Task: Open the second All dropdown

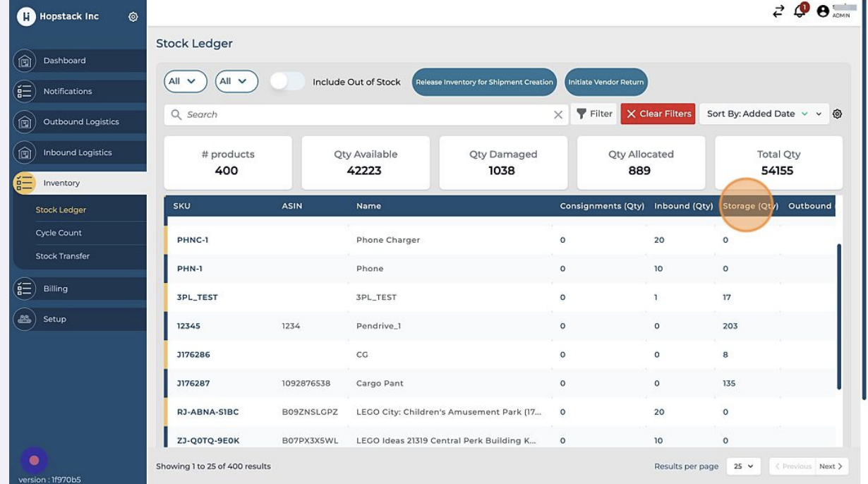Action: (x=236, y=82)
